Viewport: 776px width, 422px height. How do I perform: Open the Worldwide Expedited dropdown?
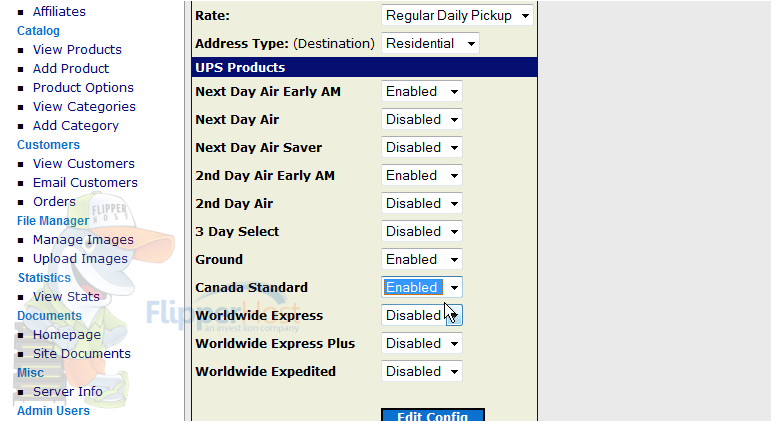[x=422, y=372]
